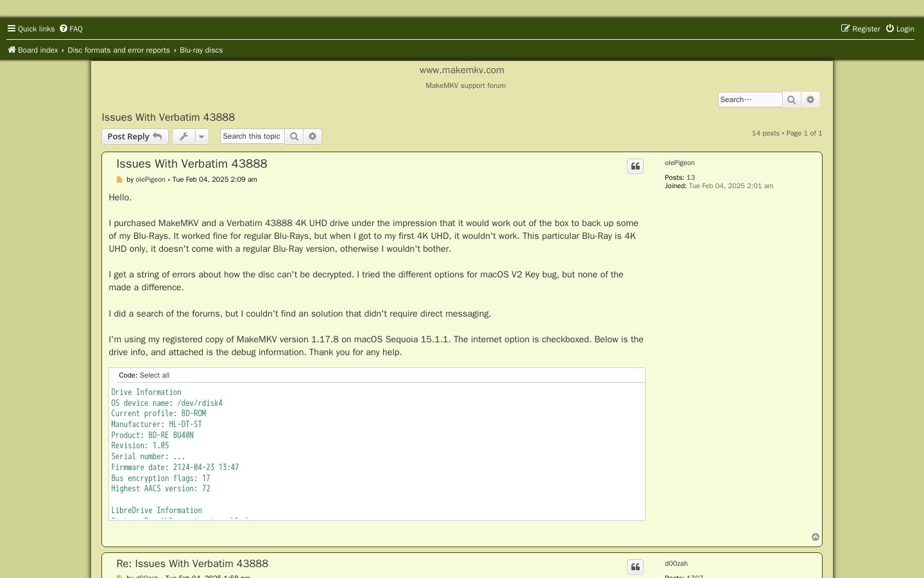The image size is (924, 578).
Task: Quote the first post by olePigeon
Action: pos(635,166)
